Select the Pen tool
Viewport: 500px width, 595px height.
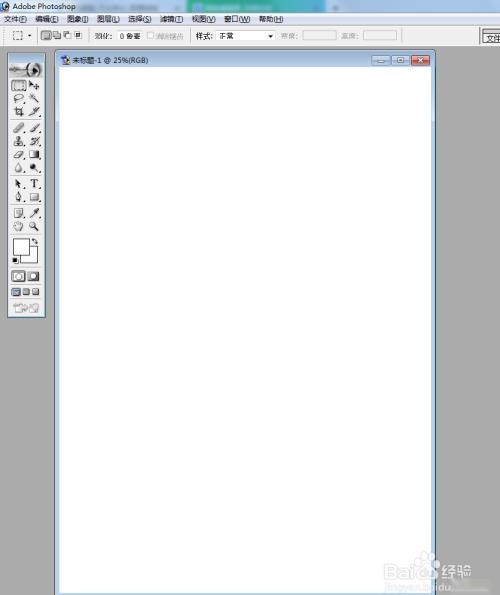point(19,197)
